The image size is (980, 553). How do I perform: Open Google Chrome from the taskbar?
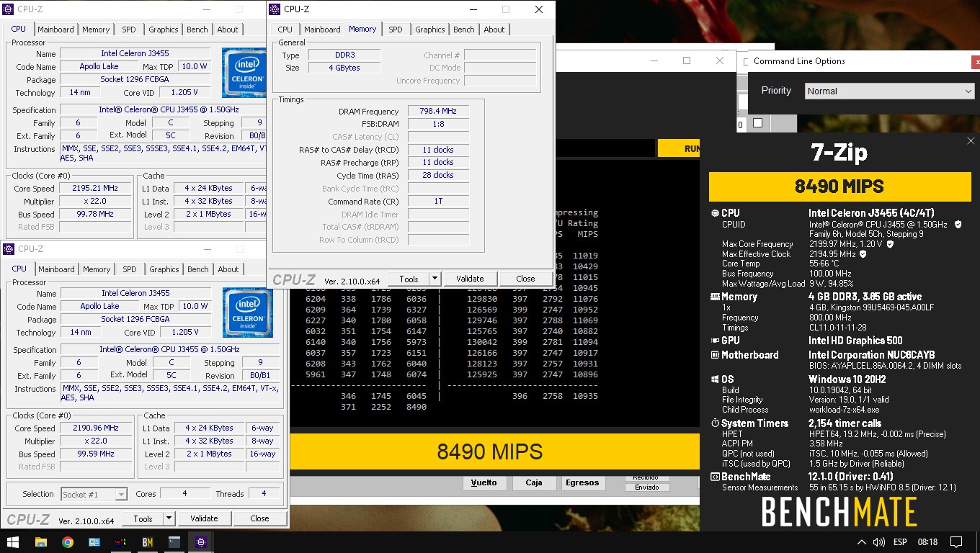[67, 541]
